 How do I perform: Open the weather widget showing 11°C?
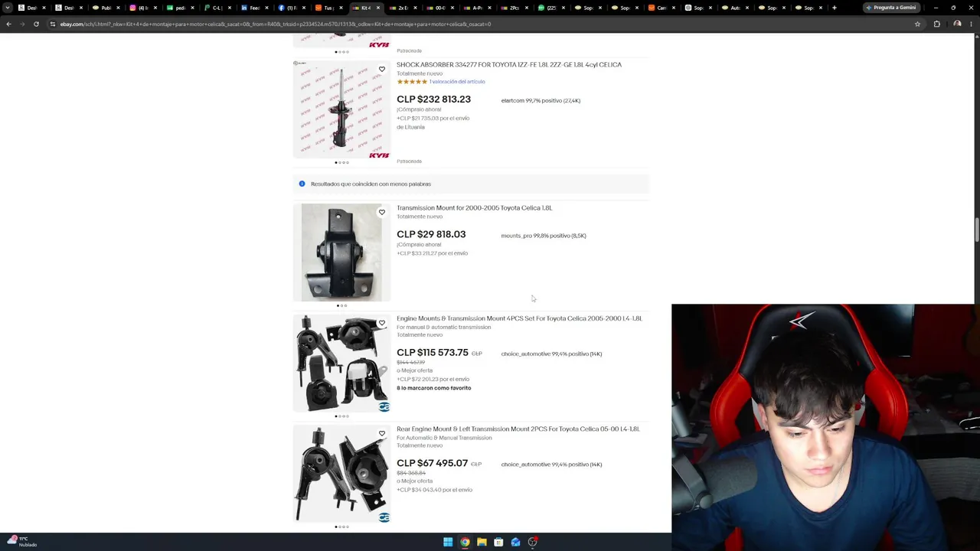point(21,542)
